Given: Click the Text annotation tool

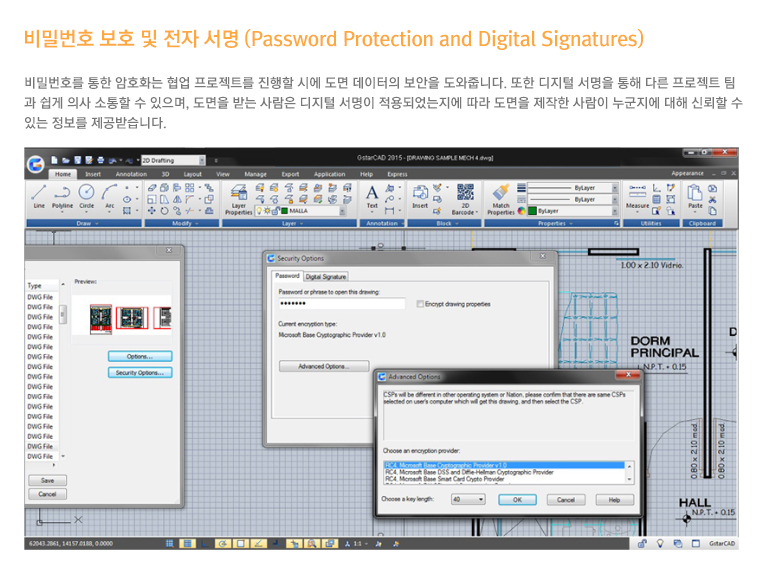Looking at the screenshot, I should tap(372, 195).
